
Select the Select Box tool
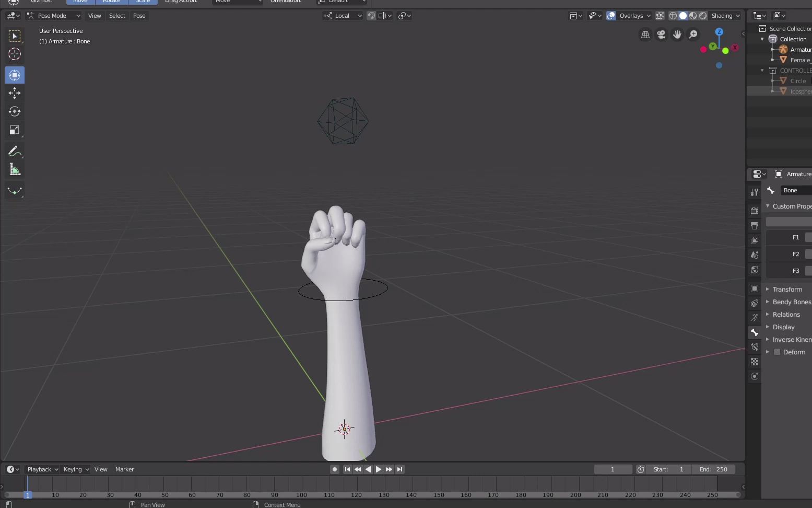pyautogui.click(x=15, y=36)
